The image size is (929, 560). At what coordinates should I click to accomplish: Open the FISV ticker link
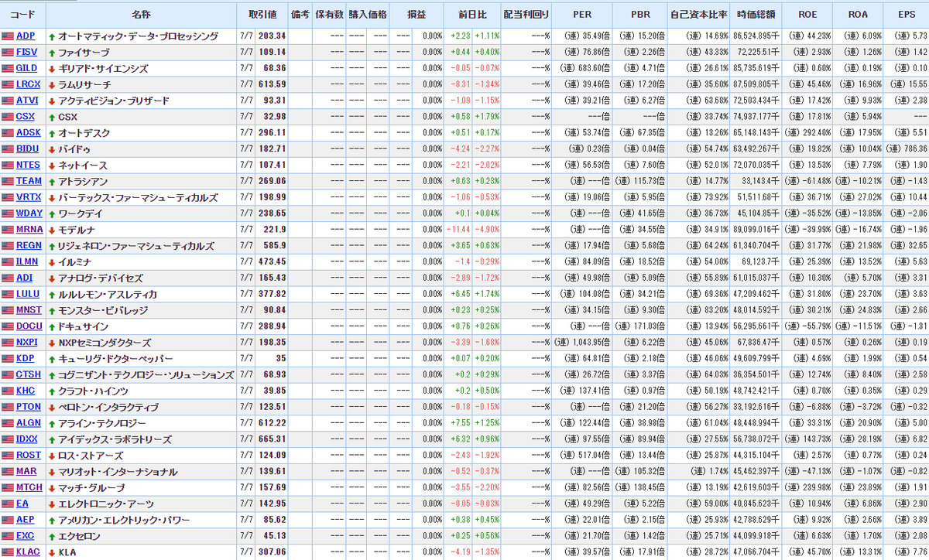pyautogui.click(x=26, y=53)
